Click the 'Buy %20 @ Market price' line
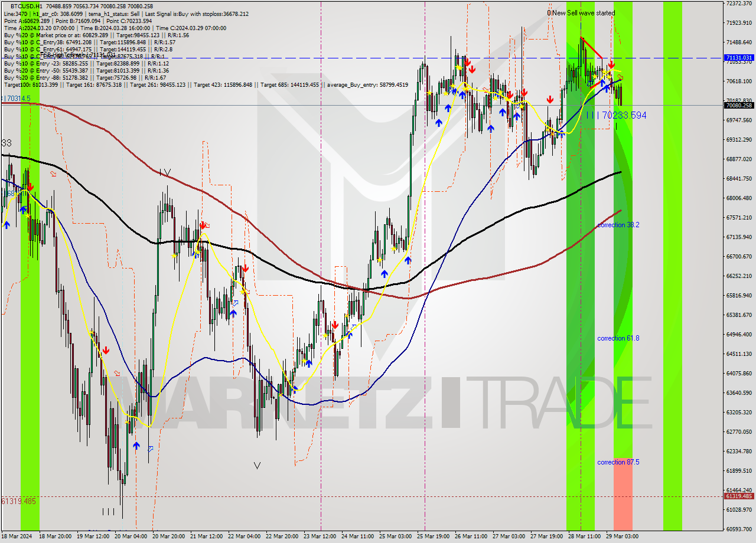 96,35
